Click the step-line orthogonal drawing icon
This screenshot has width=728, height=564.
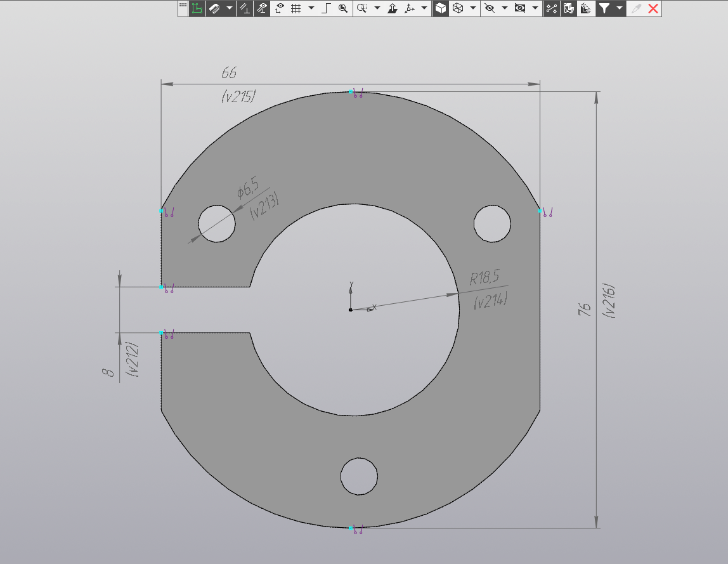pos(327,8)
